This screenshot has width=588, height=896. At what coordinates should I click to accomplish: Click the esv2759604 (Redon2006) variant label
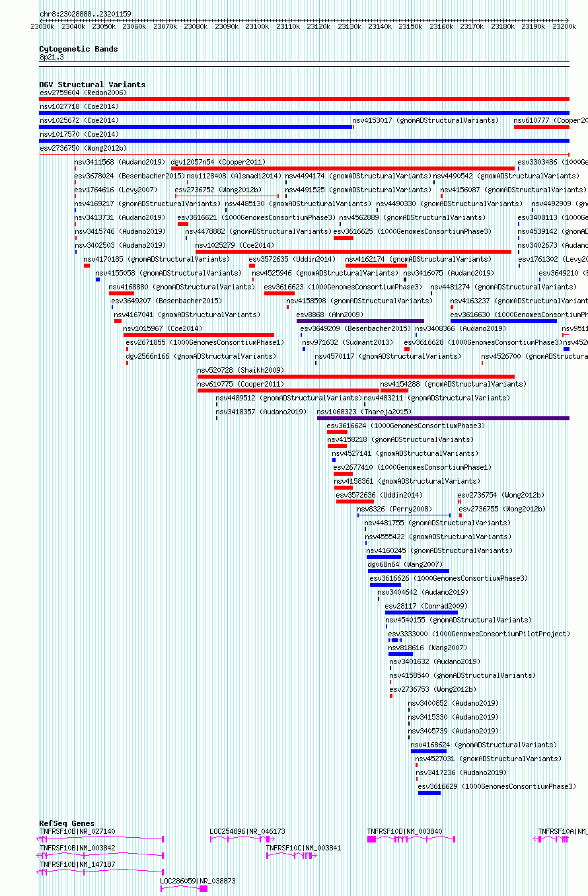click(83, 93)
